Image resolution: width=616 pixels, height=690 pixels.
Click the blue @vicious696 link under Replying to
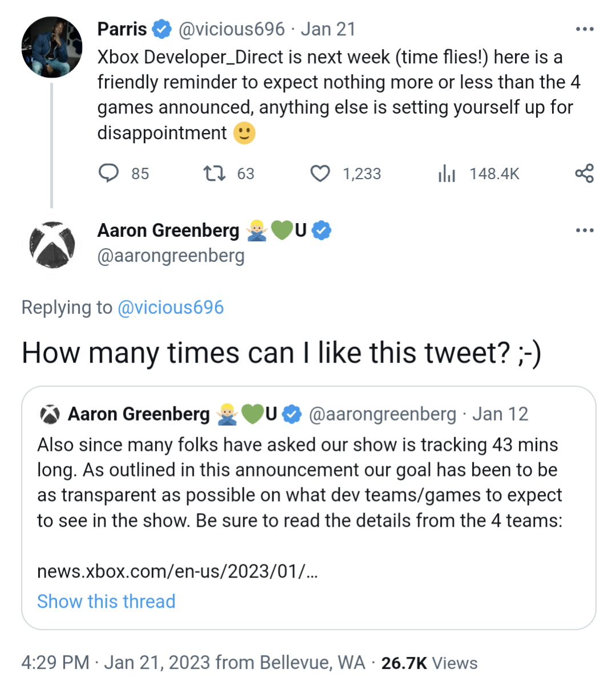pyautogui.click(x=170, y=308)
